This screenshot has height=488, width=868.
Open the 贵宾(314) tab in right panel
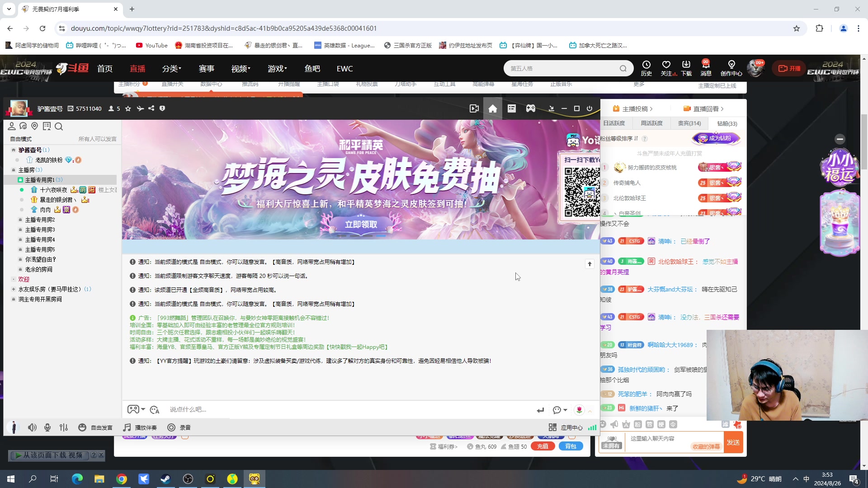(x=689, y=123)
